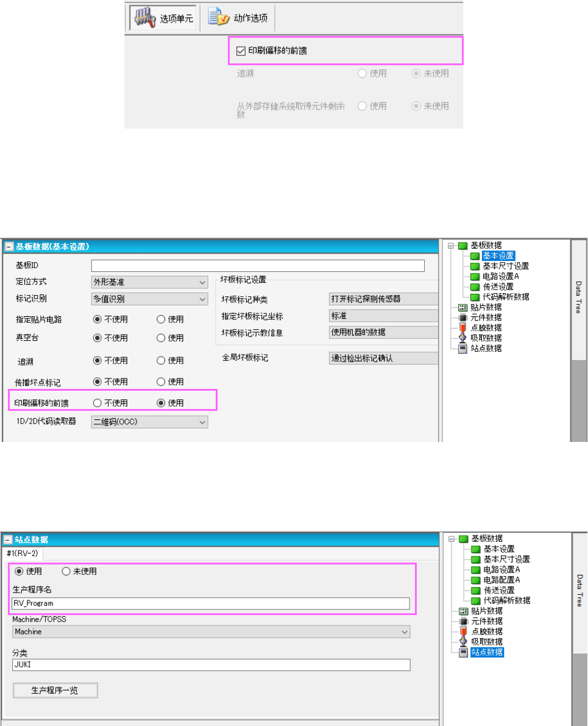Click green icon of highlighted 基本设置 node
The width and height of the screenshot is (588, 726).
point(475,256)
